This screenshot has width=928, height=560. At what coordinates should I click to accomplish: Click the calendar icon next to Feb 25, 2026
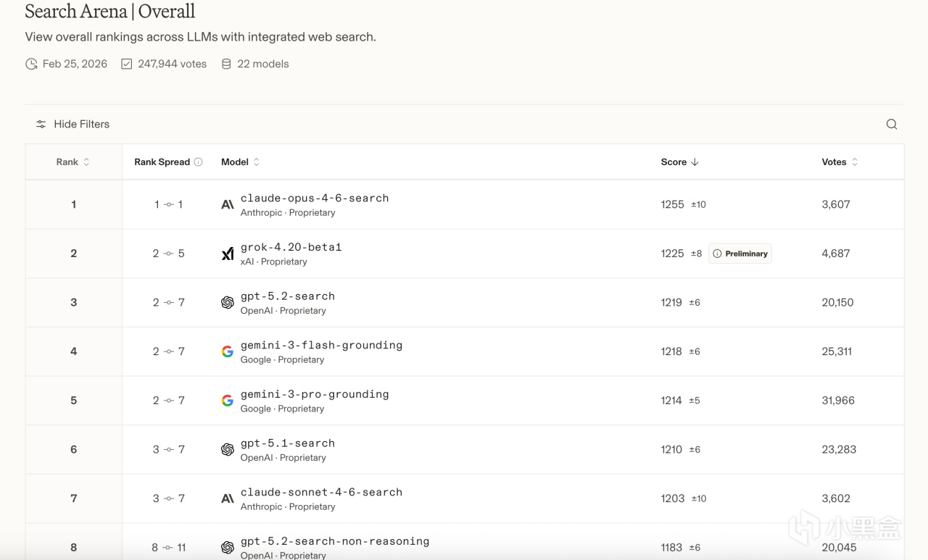click(x=31, y=64)
